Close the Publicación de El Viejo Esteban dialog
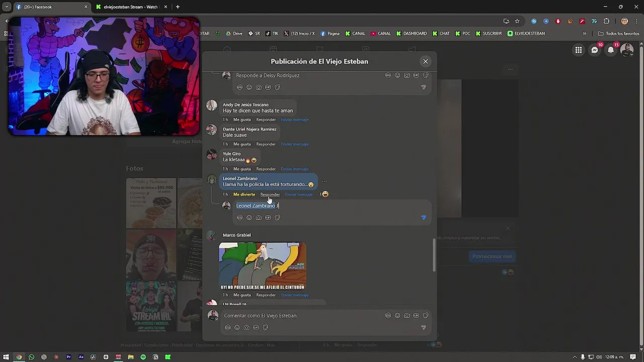The height and width of the screenshot is (362, 644). pyautogui.click(x=426, y=61)
